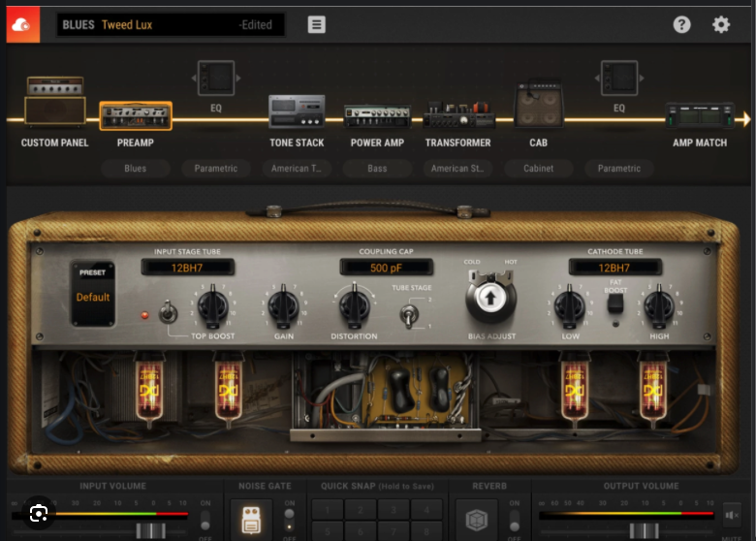Select Quick Snap slot 3
This screenshot has width=756, height=541.
(x=394, y=510)
